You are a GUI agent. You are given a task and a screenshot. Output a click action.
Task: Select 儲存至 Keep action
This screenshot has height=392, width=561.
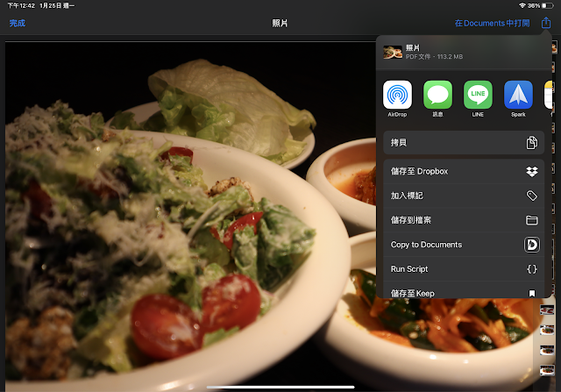click(464, 290)
